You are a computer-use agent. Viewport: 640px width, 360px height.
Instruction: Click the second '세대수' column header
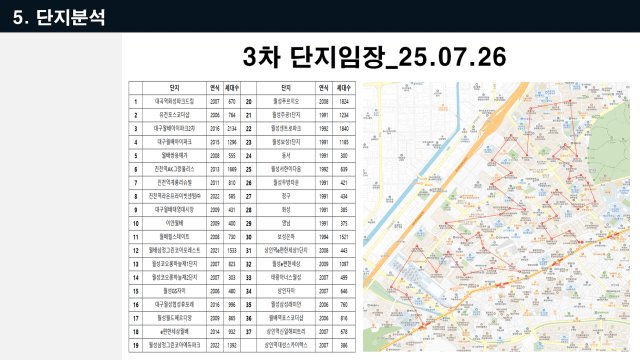pos(344,88)
